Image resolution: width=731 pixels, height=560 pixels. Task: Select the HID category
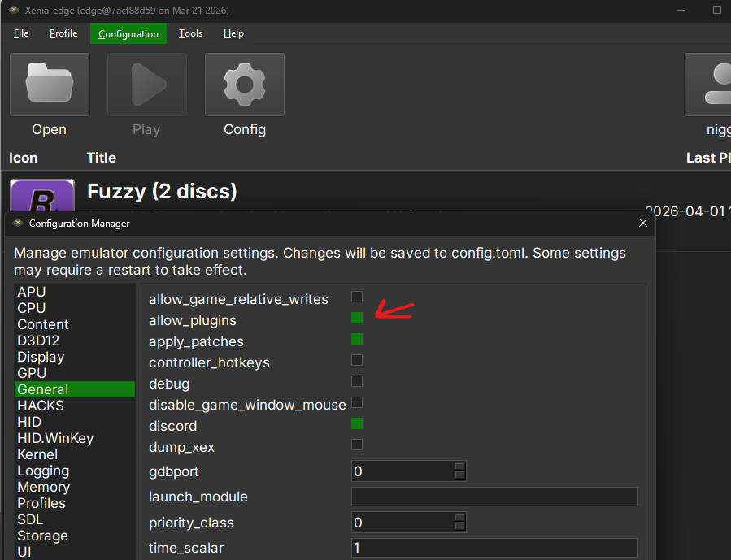tap(75, 422)
